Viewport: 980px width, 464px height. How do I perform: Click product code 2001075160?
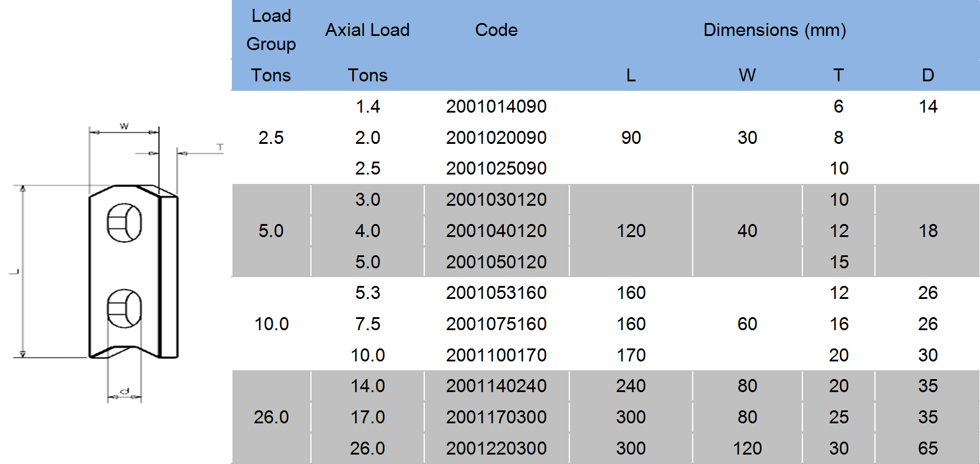point(496,324)
